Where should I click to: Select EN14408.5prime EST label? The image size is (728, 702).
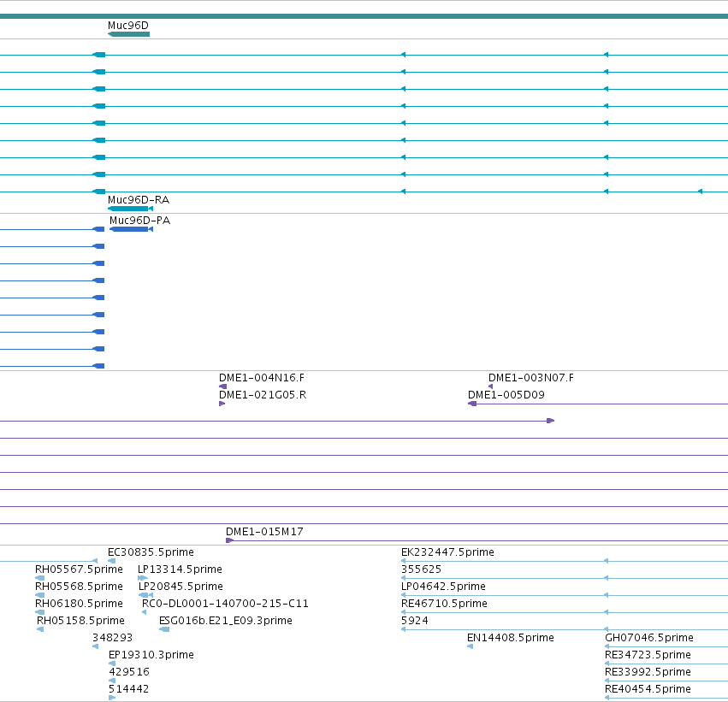511,638
